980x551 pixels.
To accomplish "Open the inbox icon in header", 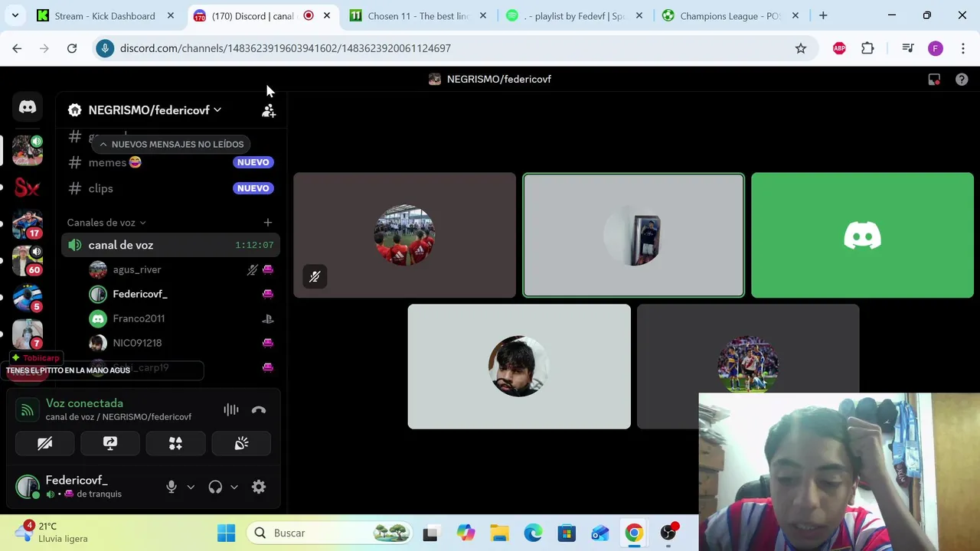I will 934,80.
